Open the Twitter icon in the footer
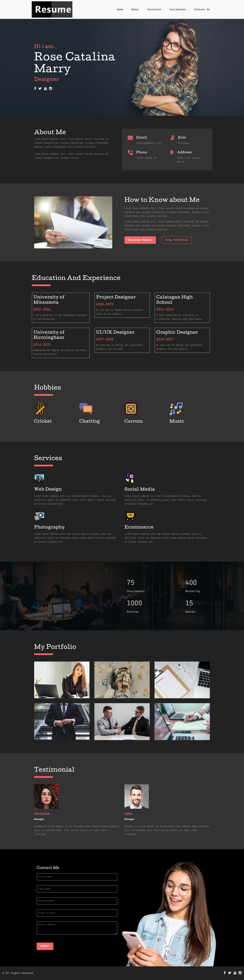244x980 pixels. (x=230, y=973)
